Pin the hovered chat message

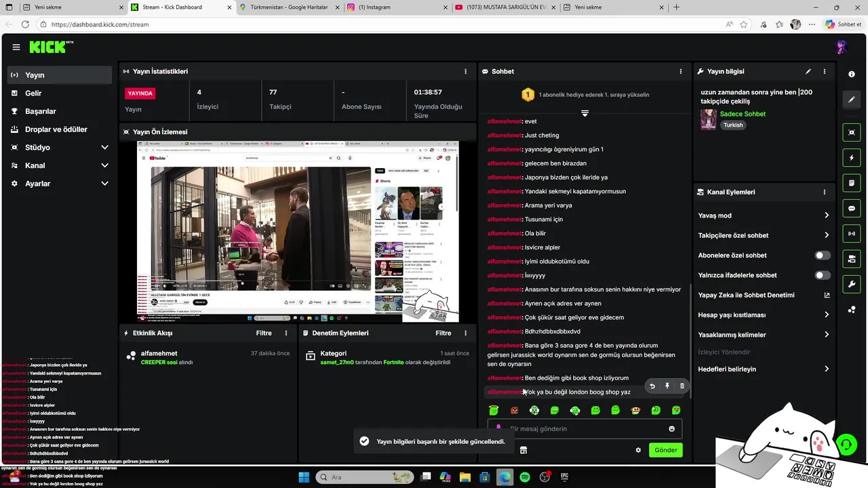point(667,386)
